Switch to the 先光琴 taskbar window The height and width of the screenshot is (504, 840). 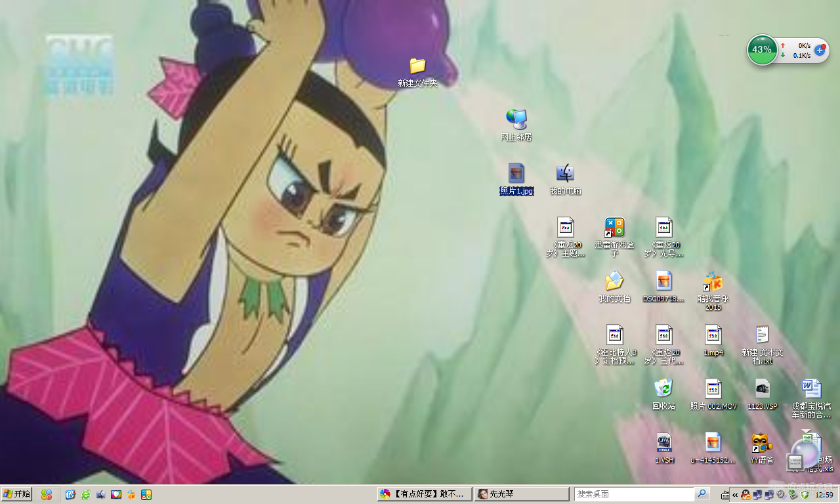click(522, 494)
